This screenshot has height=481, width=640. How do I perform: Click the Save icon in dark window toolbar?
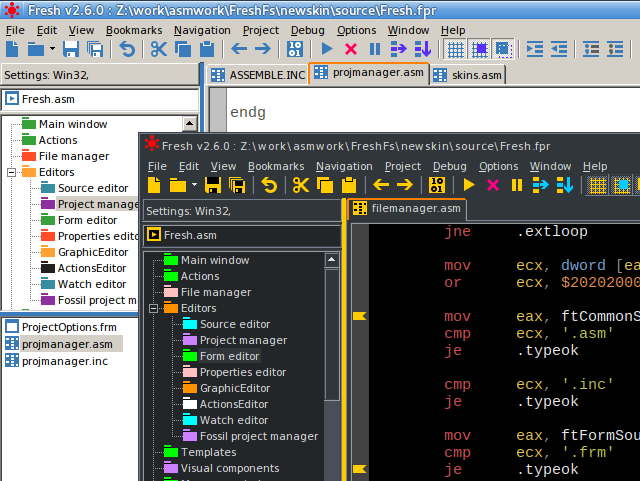click(213, 185)
